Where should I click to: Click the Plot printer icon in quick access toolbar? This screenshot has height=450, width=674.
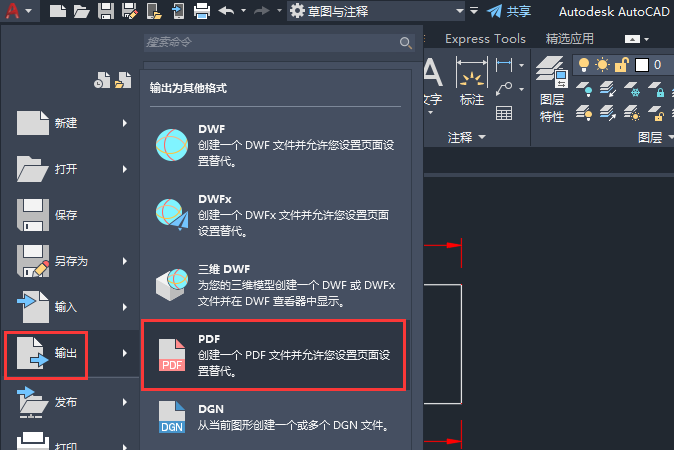(x=202, y=11)
